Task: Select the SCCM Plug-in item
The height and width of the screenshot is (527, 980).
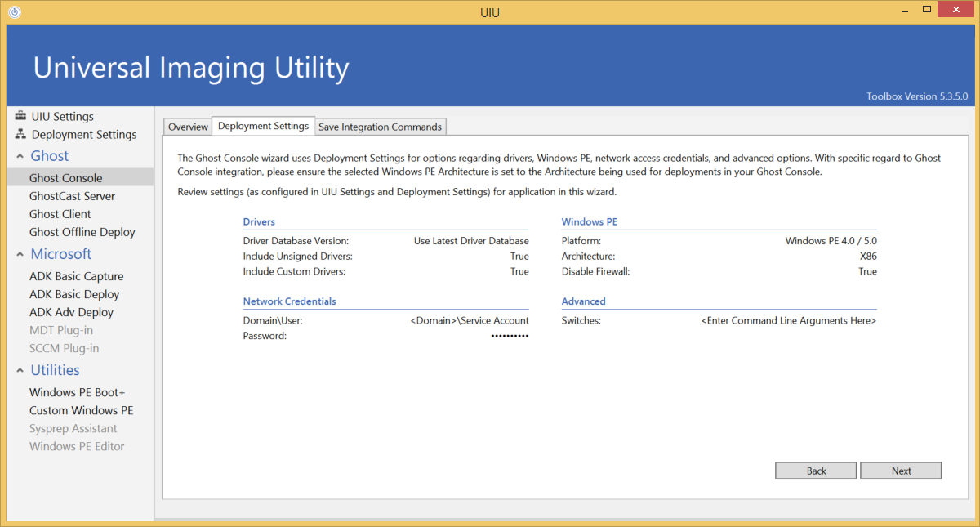Action: pos(64,348)
